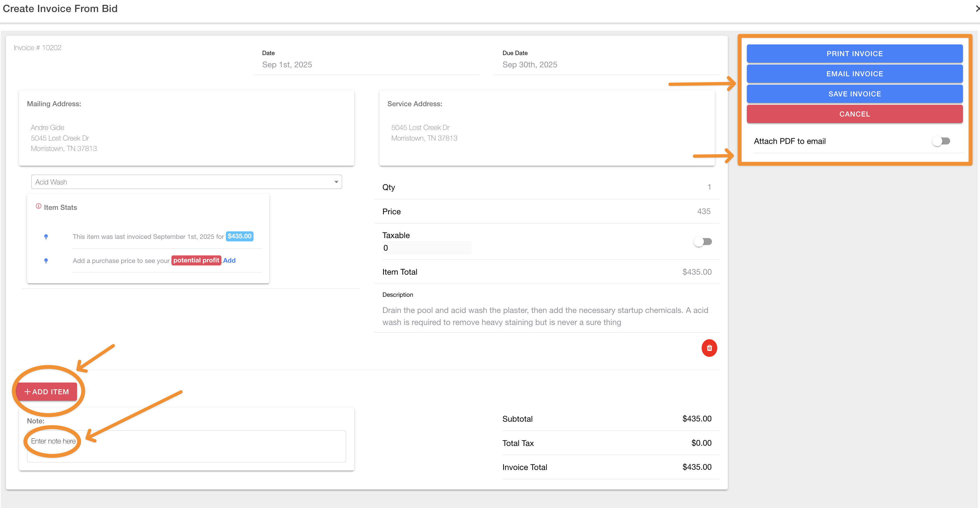This screenshot has height=508, width=980.
Task: Click the Add purchase price link
Action: click(x=230, y=260)
